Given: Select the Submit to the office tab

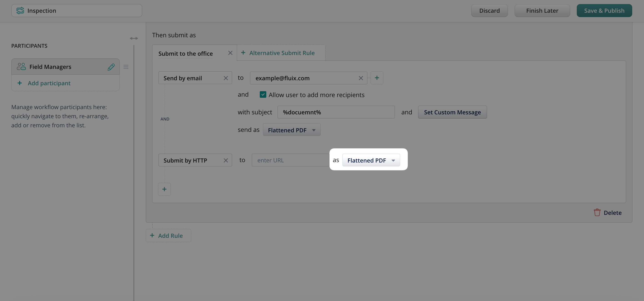Looking at the screenshot, I should (185, 54).
